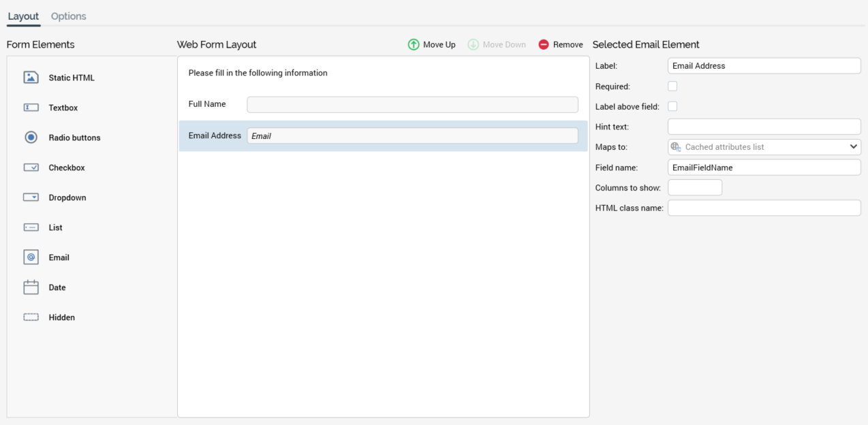Toggle the Label above field checkbox

click(x=672, y=106)
